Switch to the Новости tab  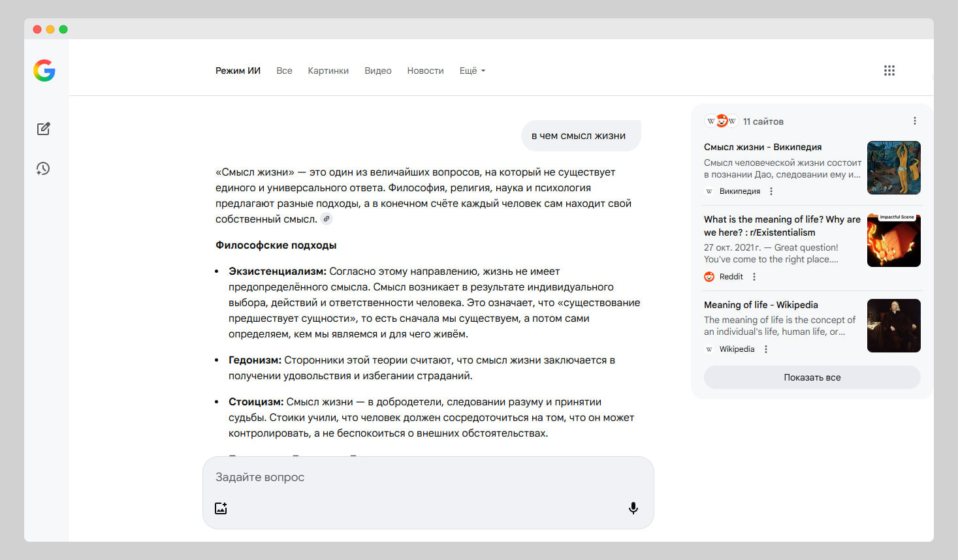pos(425,70)
